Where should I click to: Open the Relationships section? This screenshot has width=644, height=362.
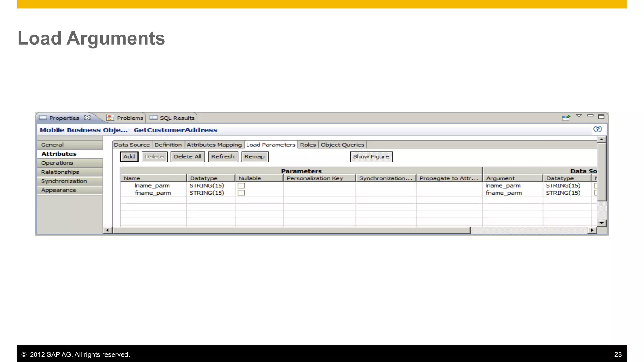pyautogui.click(x=70, y=172)
